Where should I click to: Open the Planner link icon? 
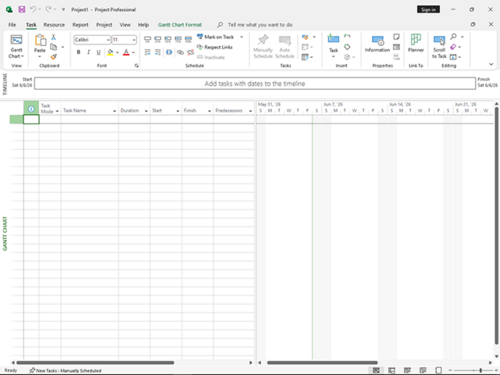tap(416, 40)
